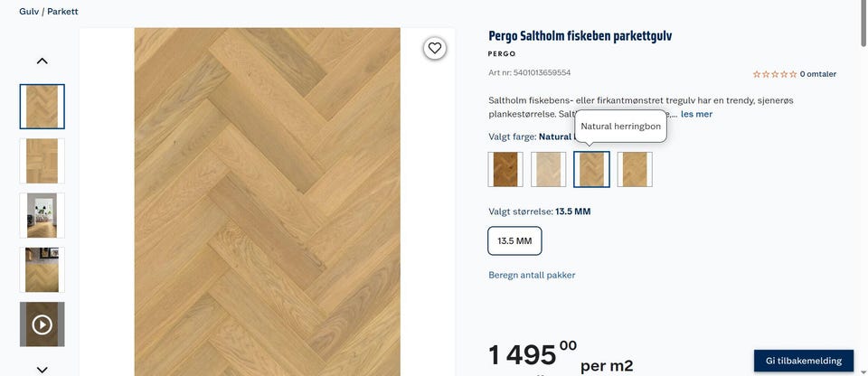
Task: Click the star rating icons
Action: (x=775, y=74)
